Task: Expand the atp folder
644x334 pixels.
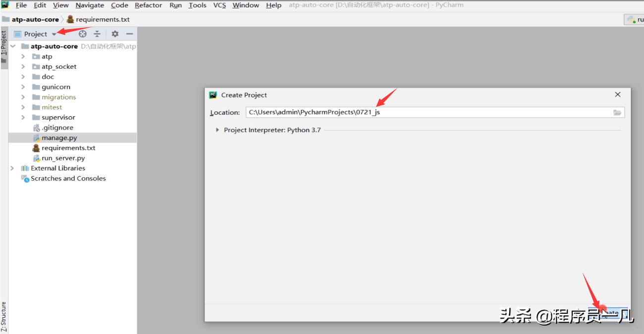Action: pos(23,56)
